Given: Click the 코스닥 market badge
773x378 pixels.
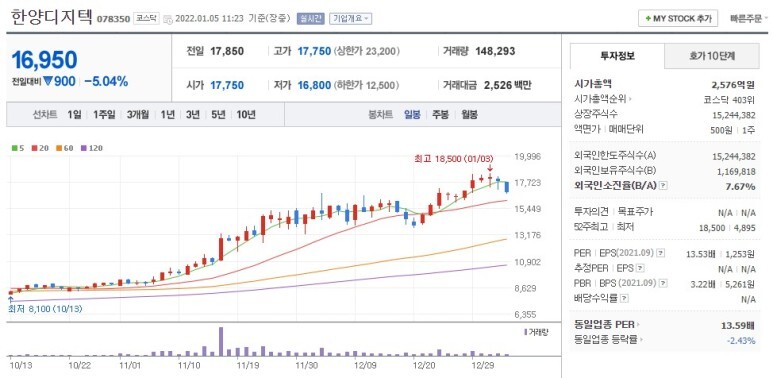Looking at the screenshot, I should coord(146,19).
